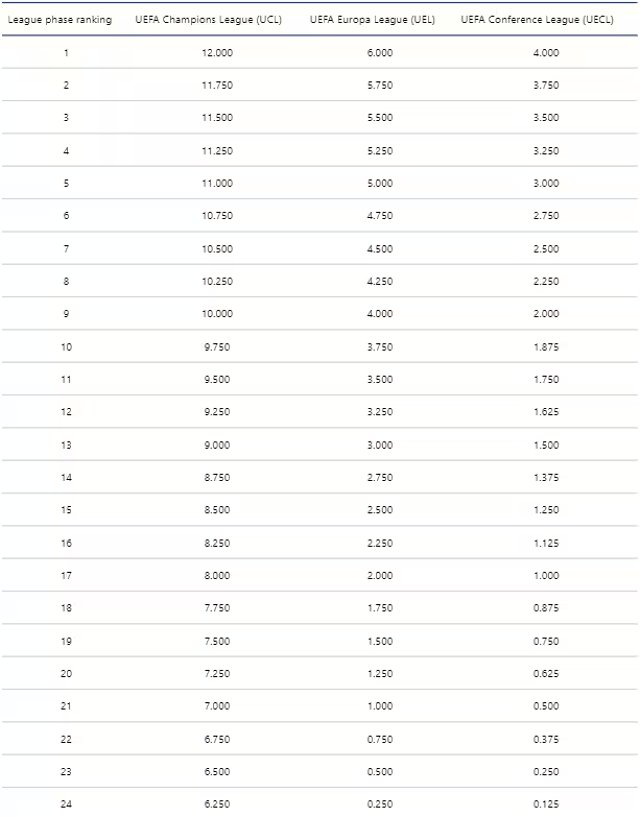Click the 8.250 value for rank 16
The height and width of the screenshot is (817, 640).
click(216, 543)
